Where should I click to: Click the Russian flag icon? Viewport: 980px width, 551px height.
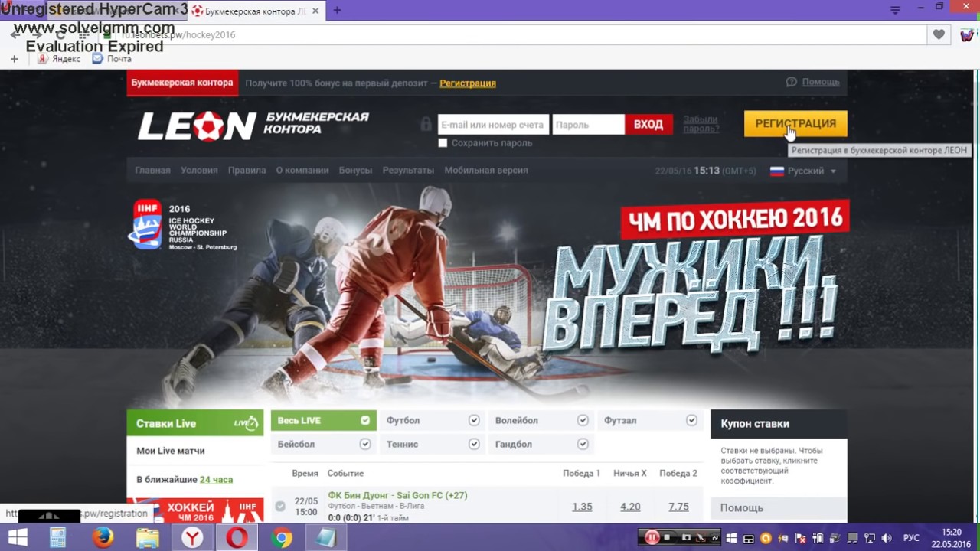click(x=777, y=171)
